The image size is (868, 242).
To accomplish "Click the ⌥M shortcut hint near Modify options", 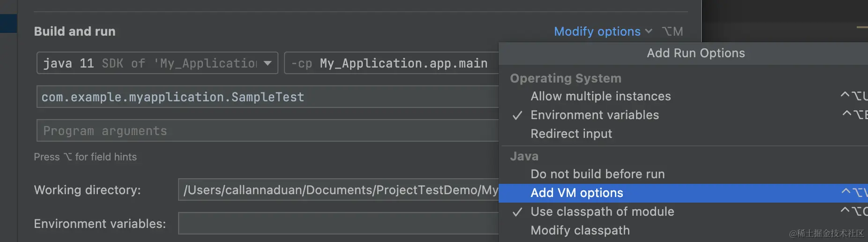I will click(672, 31).
